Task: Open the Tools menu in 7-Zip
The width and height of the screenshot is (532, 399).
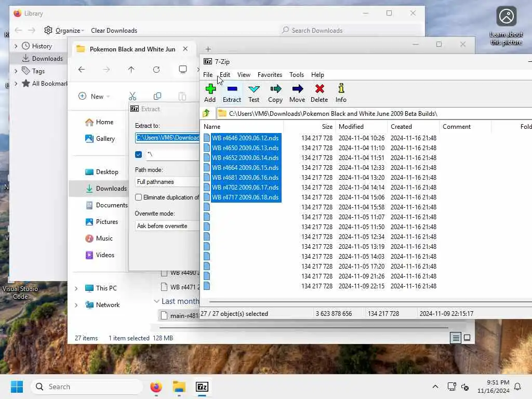Action: 297,75
